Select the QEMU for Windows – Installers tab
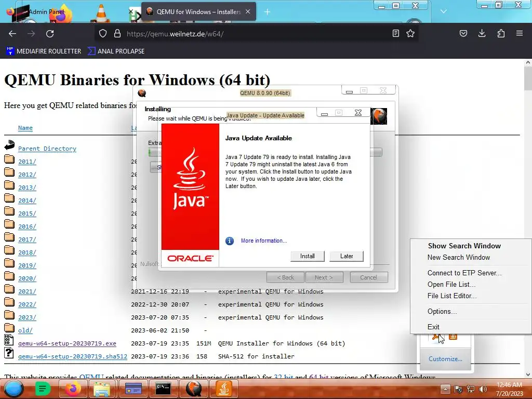Image resolution: width=532 pixels, height=399 pixels. click(x=198, y=12)
